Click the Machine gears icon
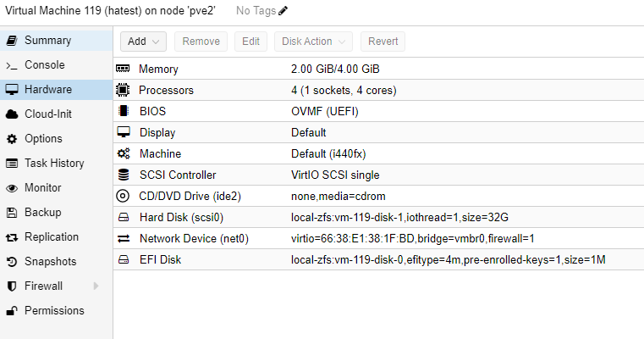 coord(124,153)
